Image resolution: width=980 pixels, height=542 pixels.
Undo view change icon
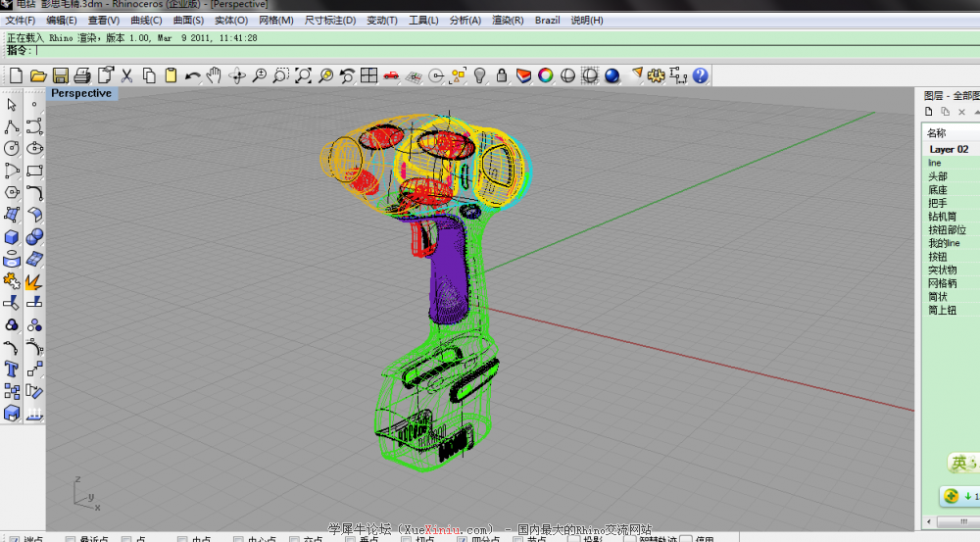pos(347,75)
